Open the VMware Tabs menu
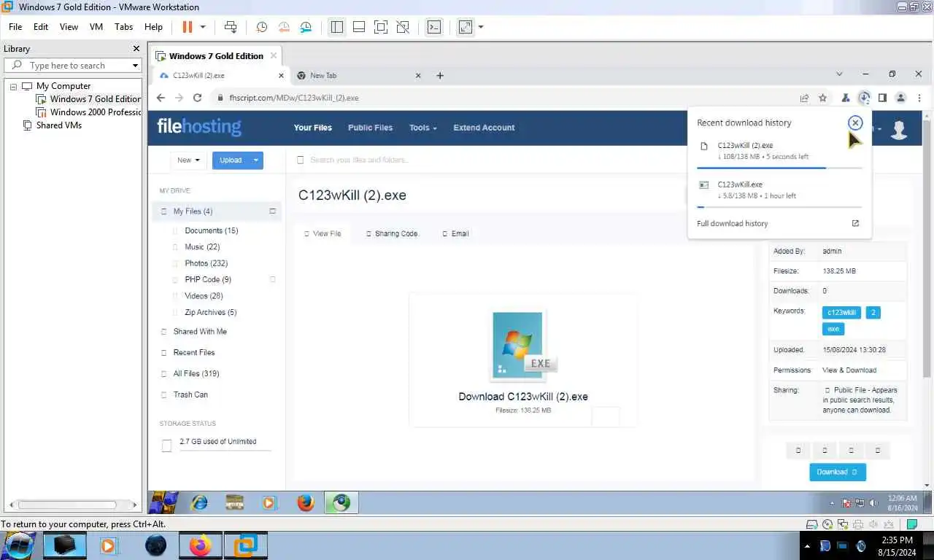934x560 pixels. tap(124, 27)
